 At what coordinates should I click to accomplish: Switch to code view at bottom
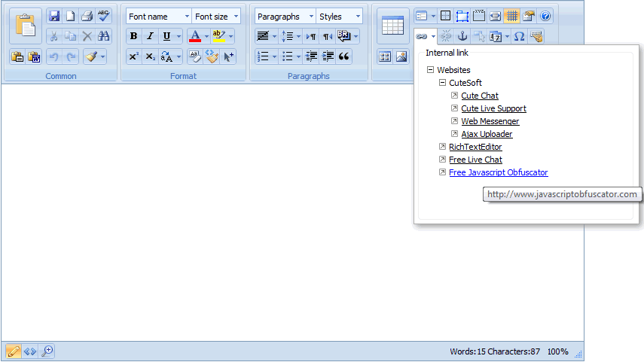(x=30, y=351)
